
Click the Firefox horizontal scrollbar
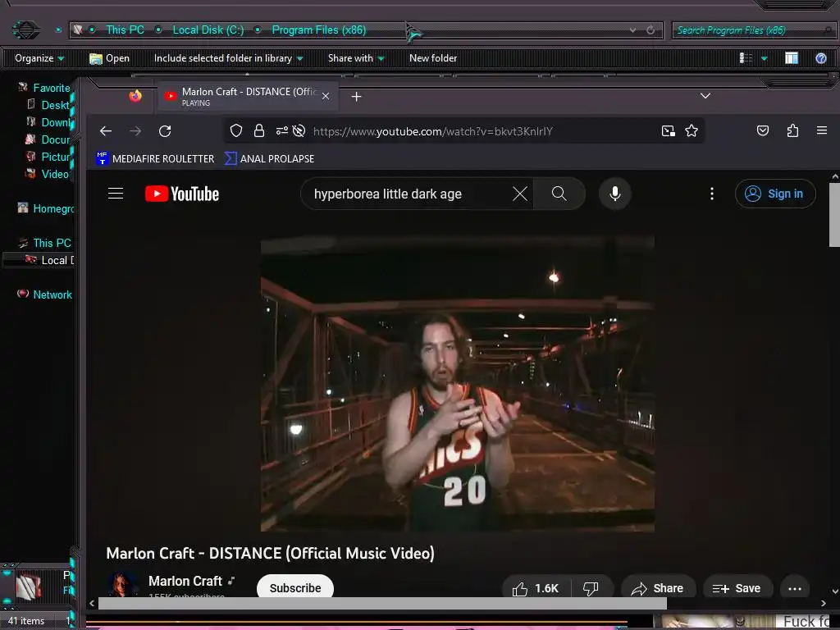[382, 604]
